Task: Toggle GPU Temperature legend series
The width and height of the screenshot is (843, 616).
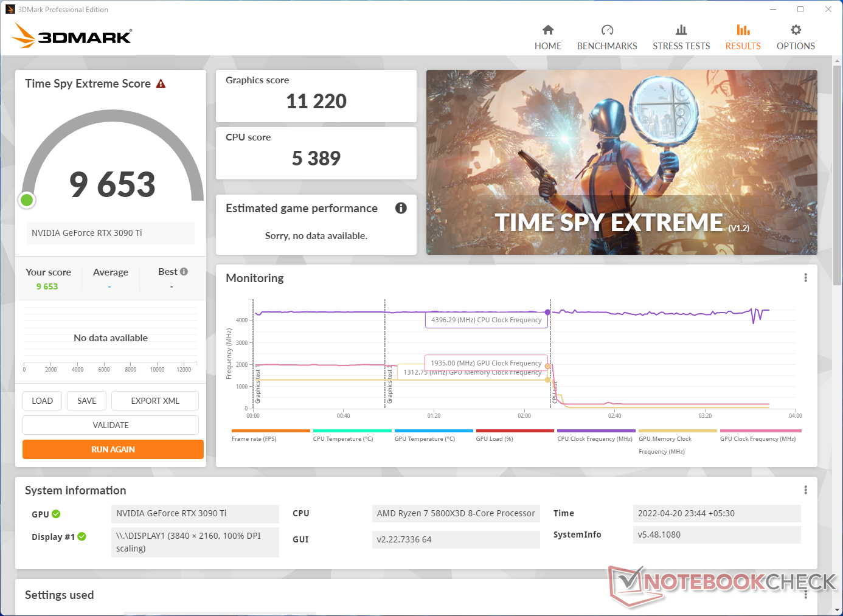Action: coord(434,435)
